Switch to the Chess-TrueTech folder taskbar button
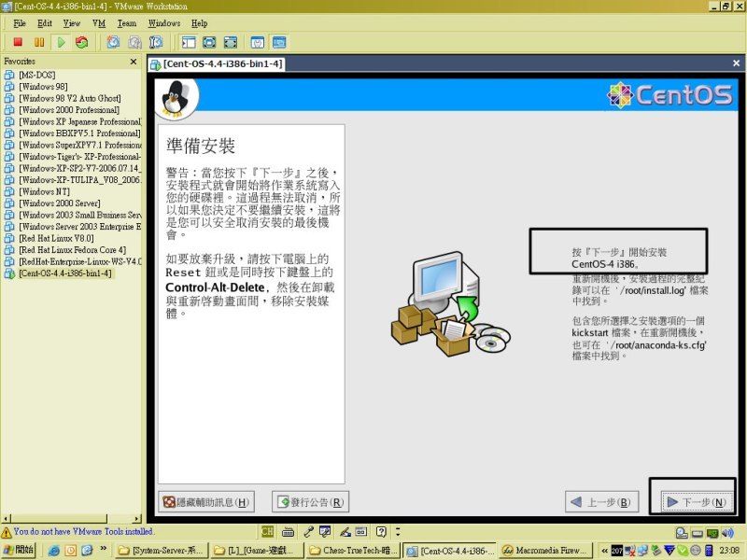 tap(354, 551)
